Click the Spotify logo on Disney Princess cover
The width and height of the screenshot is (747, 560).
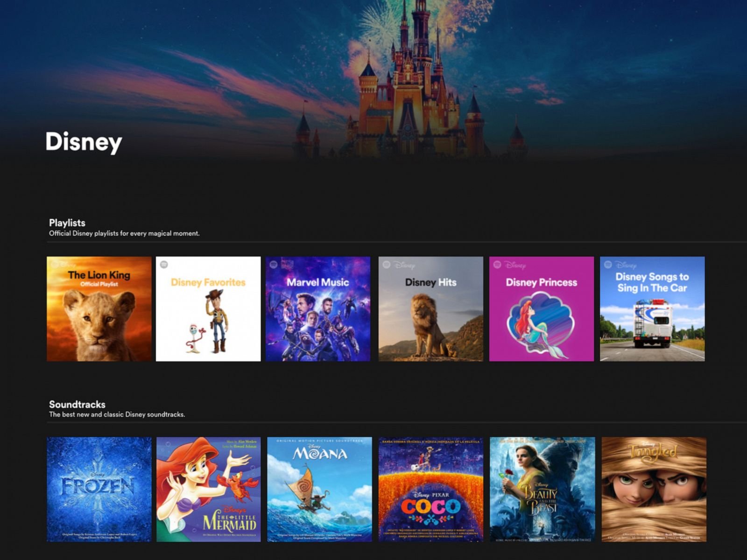click(x=498, y=265)
